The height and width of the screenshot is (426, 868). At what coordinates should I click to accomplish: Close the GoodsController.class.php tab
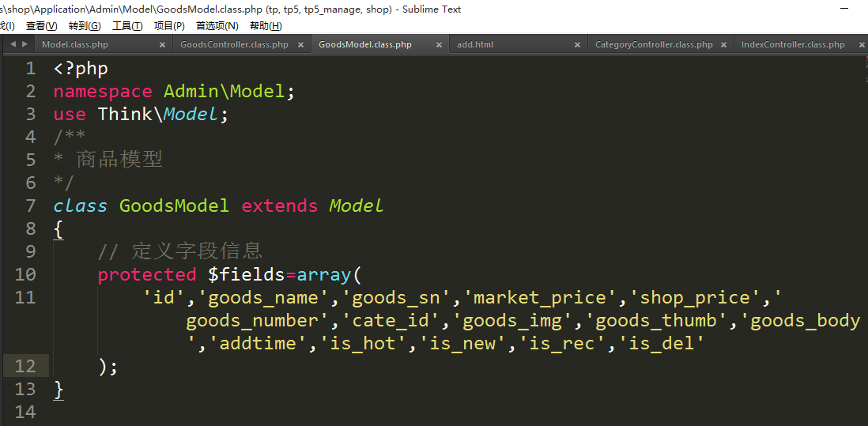(301, 45)
